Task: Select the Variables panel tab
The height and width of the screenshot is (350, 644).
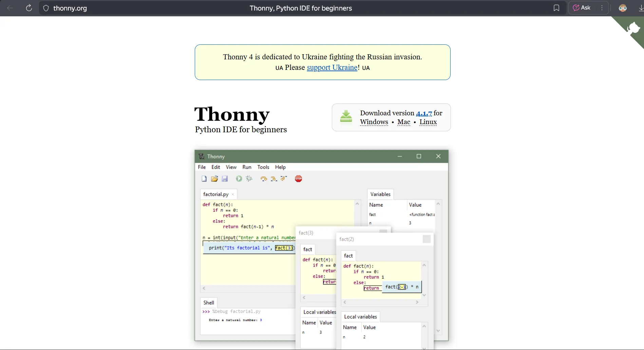Action: 380,194
